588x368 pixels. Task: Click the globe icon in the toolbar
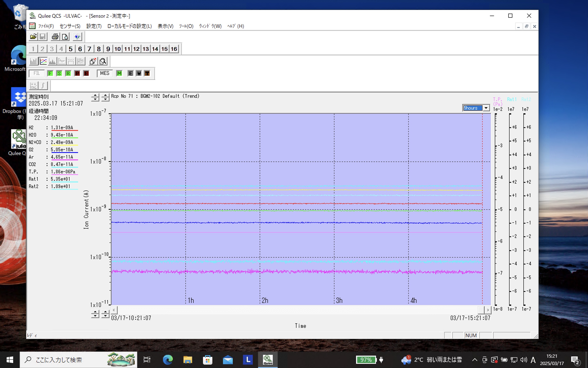pos(77,37)
